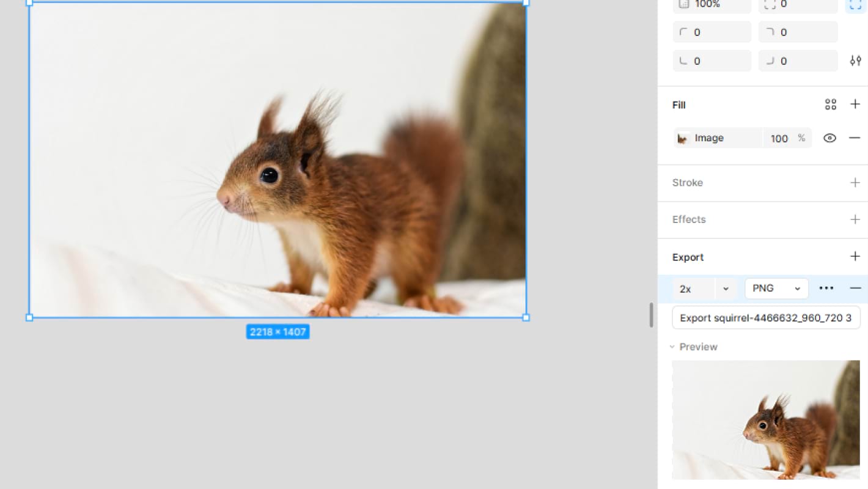
Task: Add another export setting
Action: pos(855,257)
